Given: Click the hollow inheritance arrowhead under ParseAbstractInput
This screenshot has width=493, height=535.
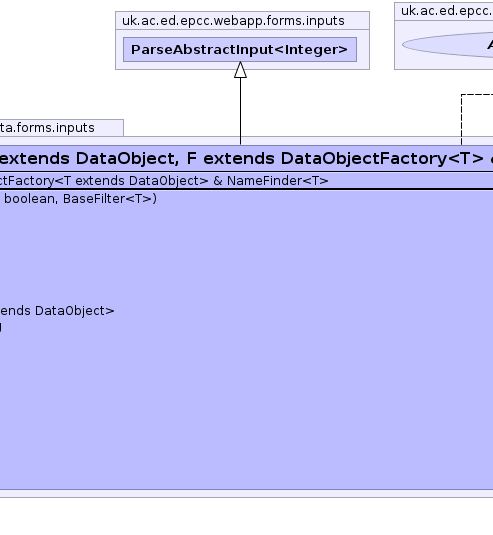Looking at the screenshot, I should click(x=241, y=70).
